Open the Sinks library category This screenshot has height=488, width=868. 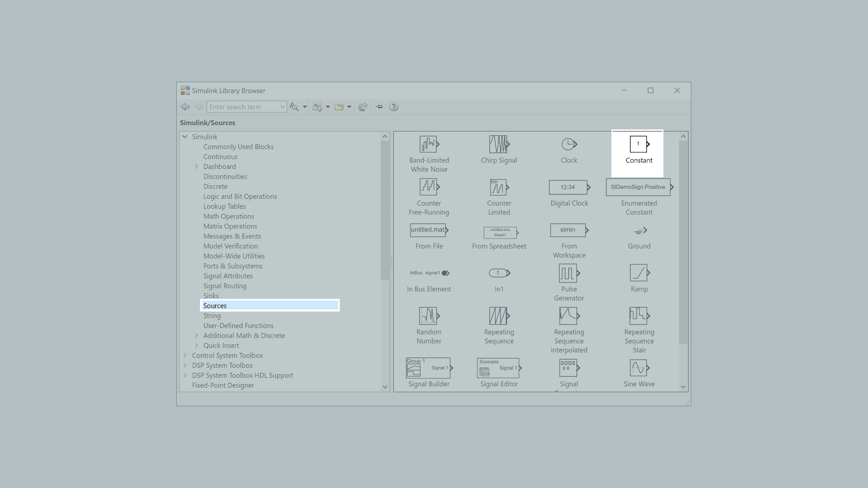point(211,296)
